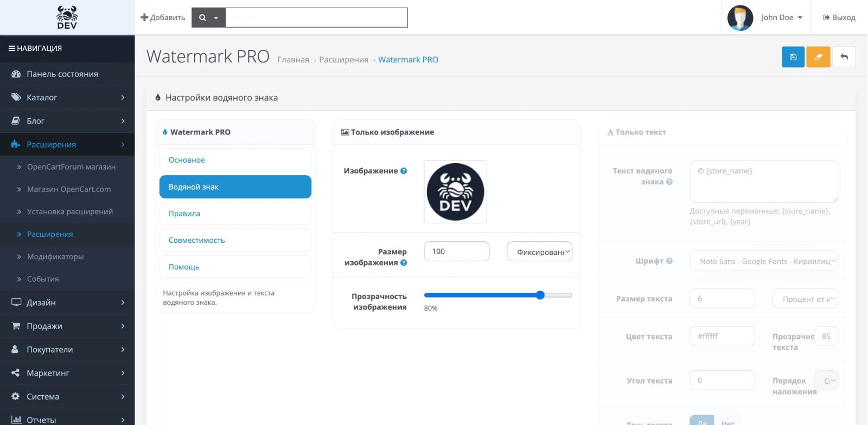Open the Процент от text size dropdown
This screenshot has width=868, height=425.
pos(805,299)
